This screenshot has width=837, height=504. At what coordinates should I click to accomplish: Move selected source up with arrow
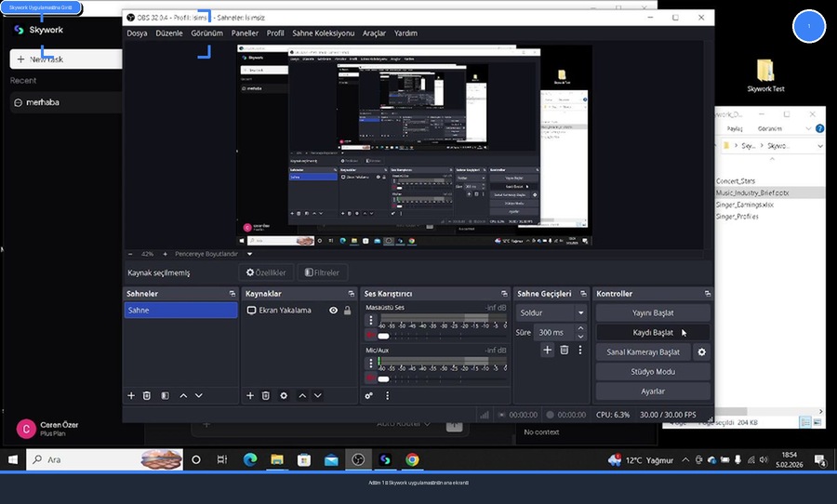302,396
